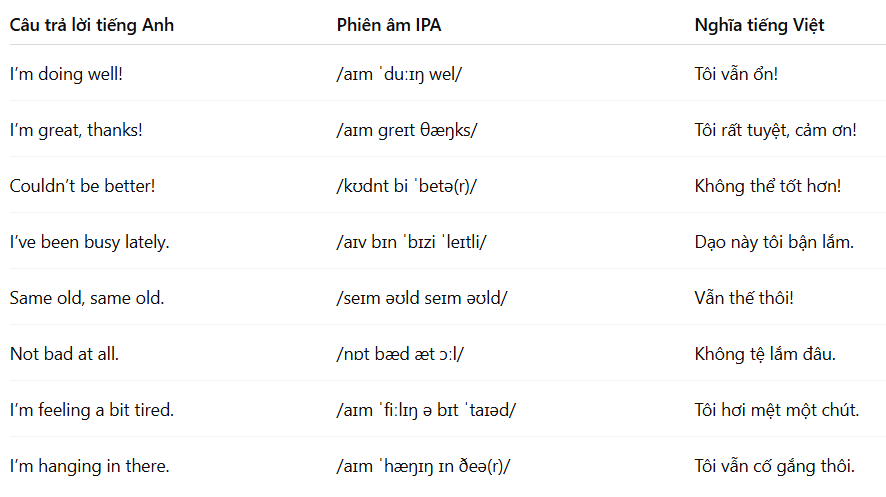Select 'Same old, same old.' phrase
The image size is (886, 497).
tap(87, 298)
